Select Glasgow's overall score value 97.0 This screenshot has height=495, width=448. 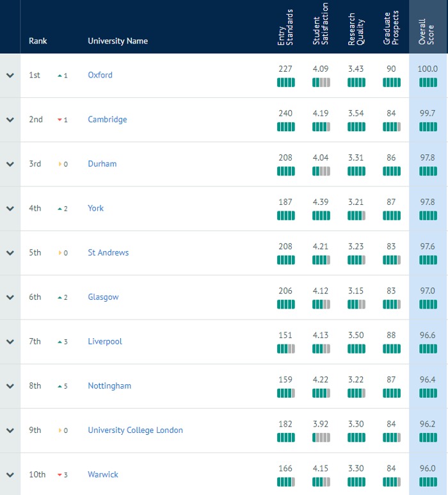pos(428,291)
